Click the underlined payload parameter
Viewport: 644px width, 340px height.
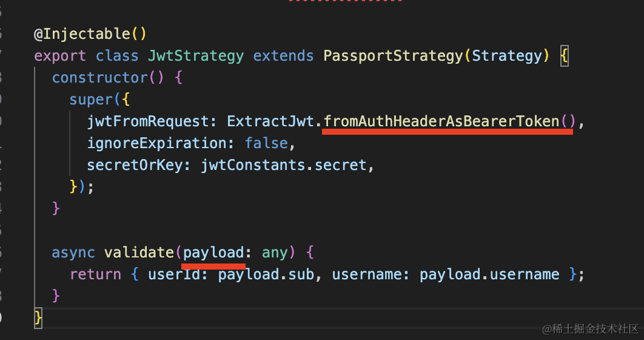point(213,252)
